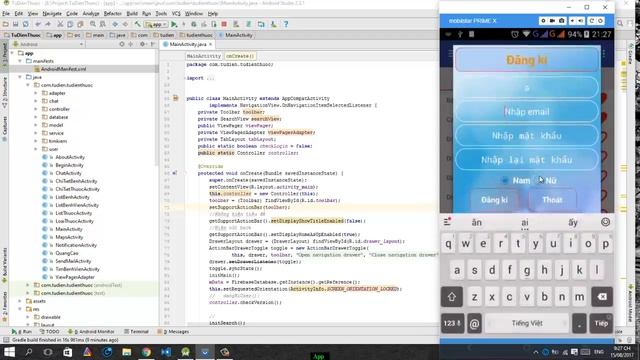Open the Build menu
640x360 pixels.
coord(132,13)
